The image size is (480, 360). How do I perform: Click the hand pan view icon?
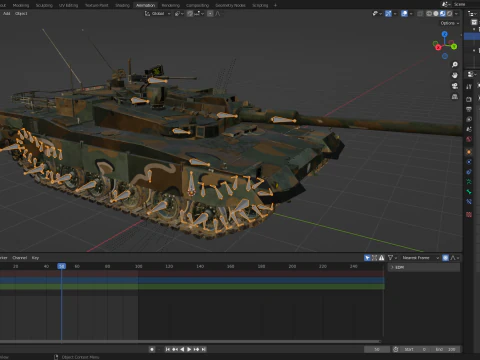(455, 75)
